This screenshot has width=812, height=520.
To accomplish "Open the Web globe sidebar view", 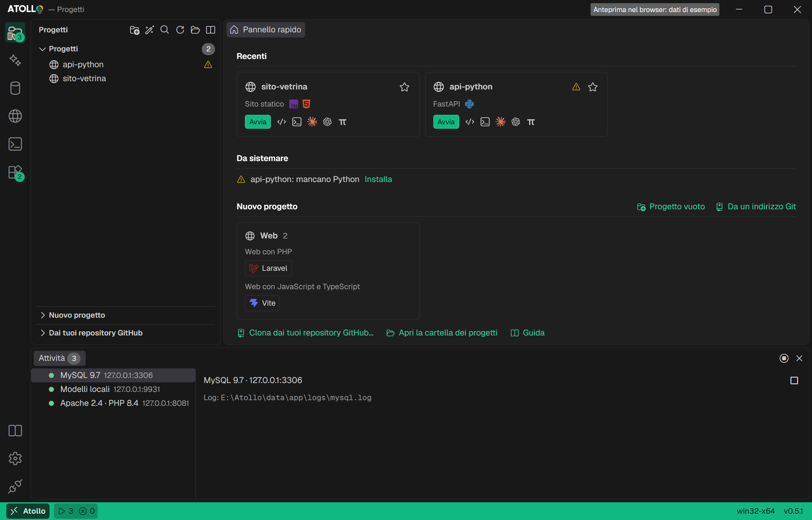I will coord(15,116).
